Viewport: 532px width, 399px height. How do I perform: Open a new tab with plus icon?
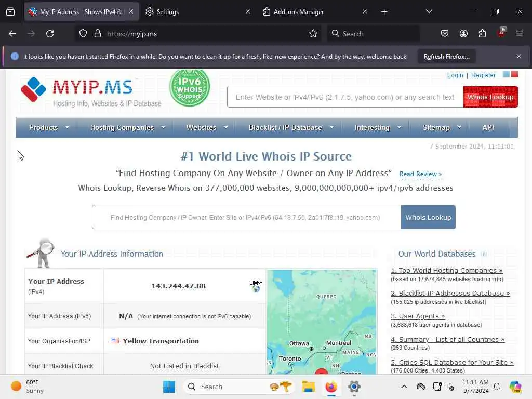[x=384, y=12]
